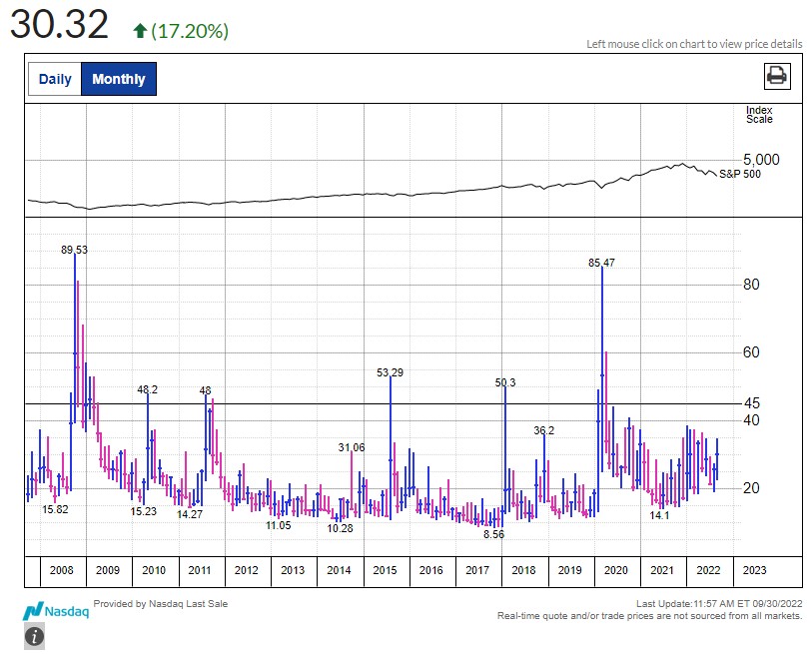Click the 89.53 peak label in 2008
Screen dimensions: 812x654
(74, 250)
